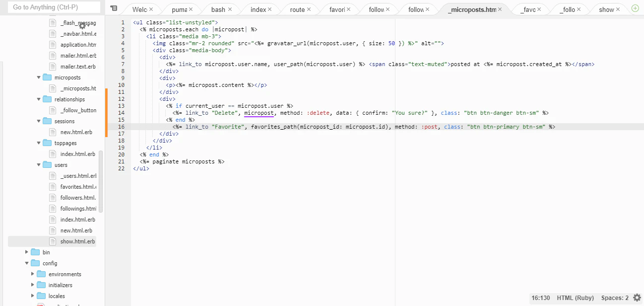Click the application.htm file icon
The image size is (644, 306).
tap(52, 44)
